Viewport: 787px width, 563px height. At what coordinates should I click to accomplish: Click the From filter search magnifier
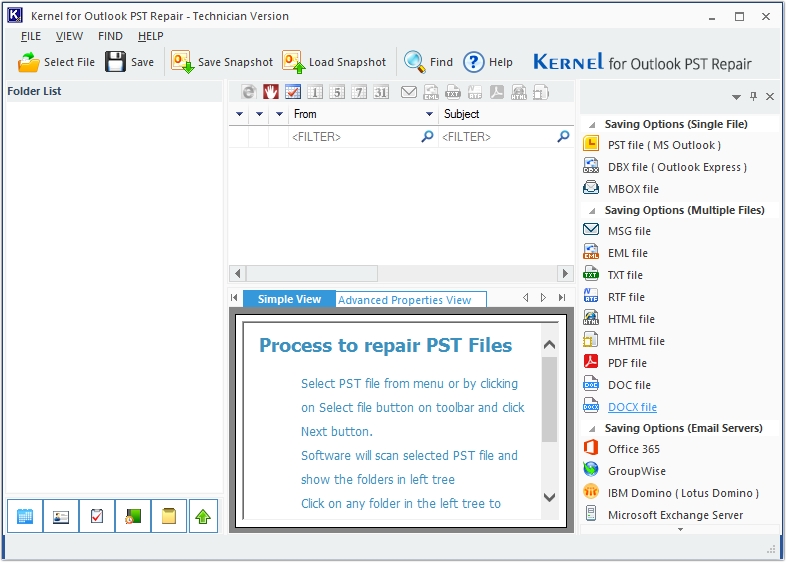[x=427, y=136]
